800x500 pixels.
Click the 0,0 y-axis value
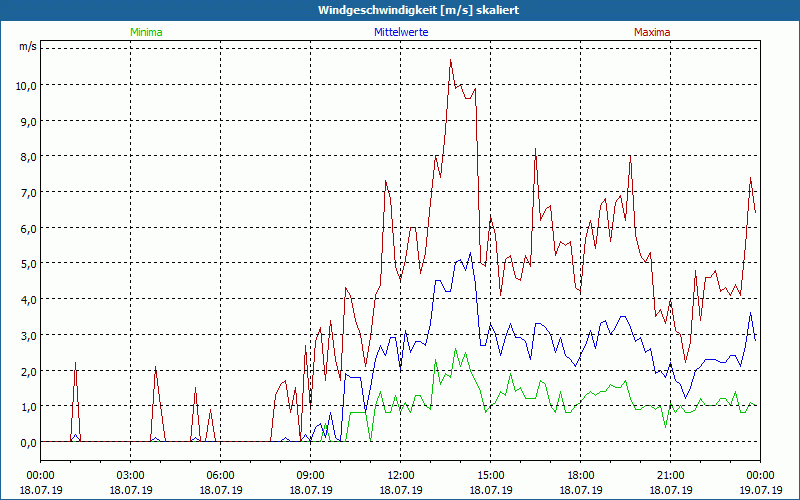coord(29,443)
